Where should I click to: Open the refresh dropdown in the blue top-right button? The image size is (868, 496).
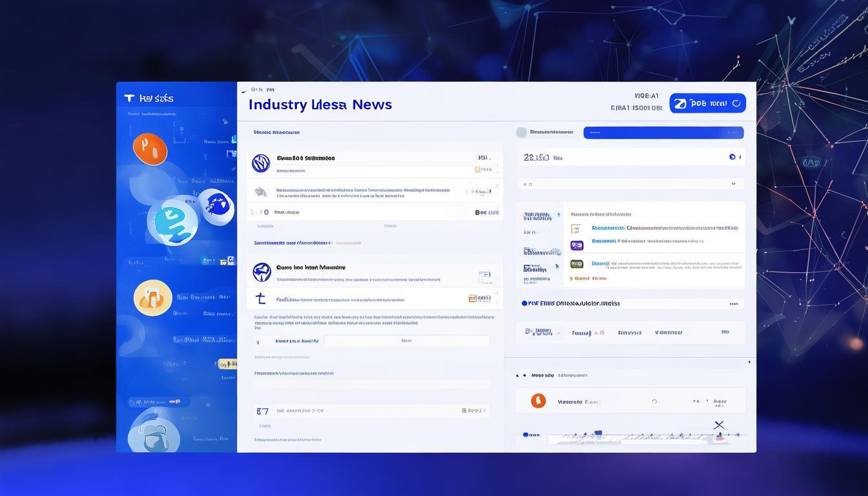[736, 103]
